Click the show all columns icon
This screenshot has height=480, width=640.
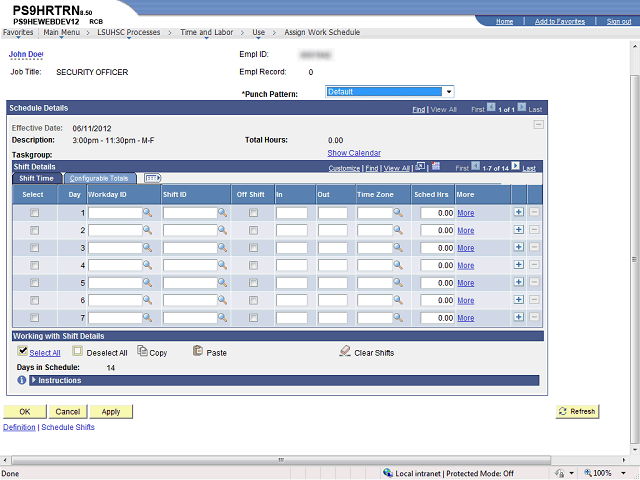point(153,178)
